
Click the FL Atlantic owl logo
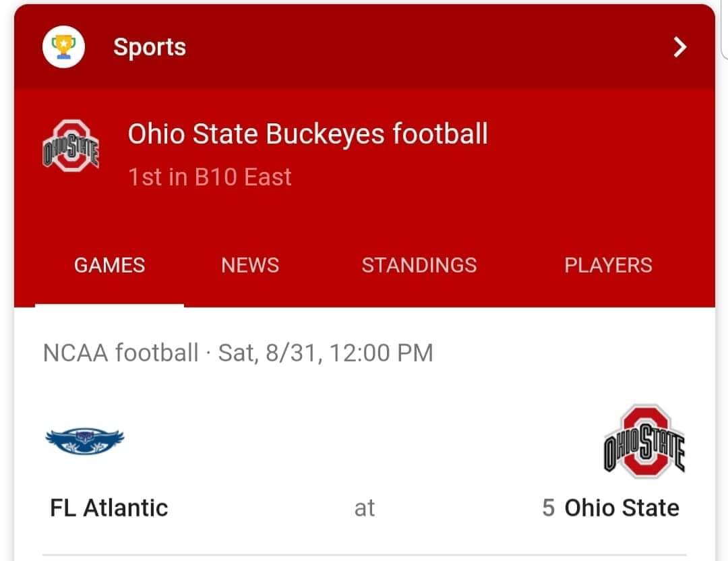click(85, 441)
